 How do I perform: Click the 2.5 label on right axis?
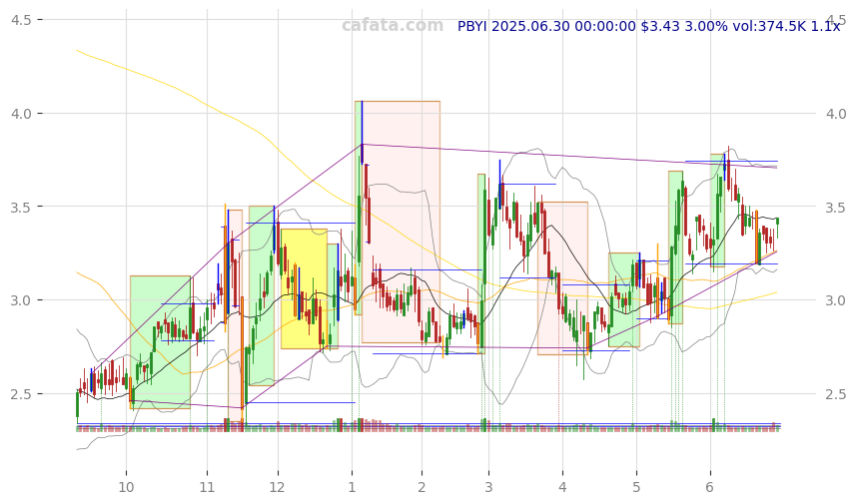pyautogui.click(x=836, y=394)
